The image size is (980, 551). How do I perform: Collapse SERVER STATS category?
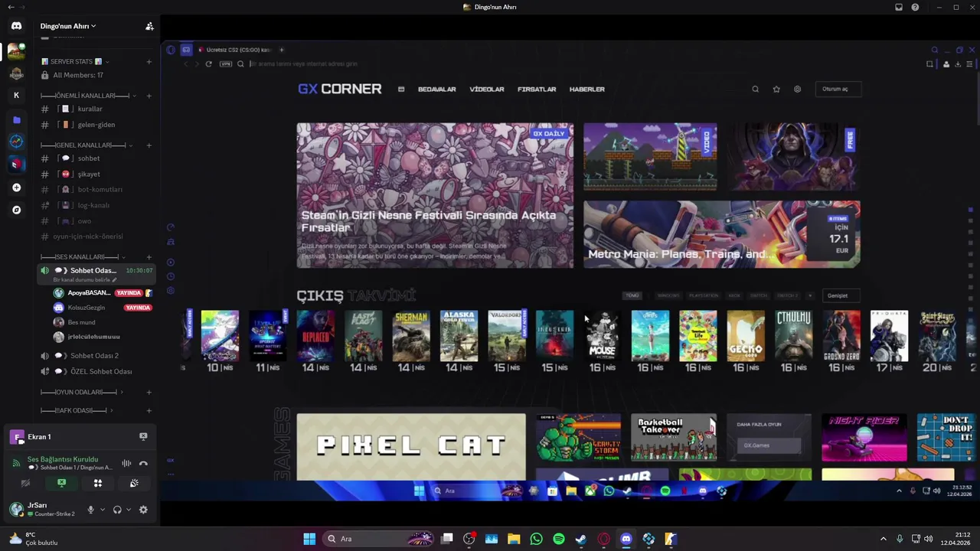tap(73, 61)
